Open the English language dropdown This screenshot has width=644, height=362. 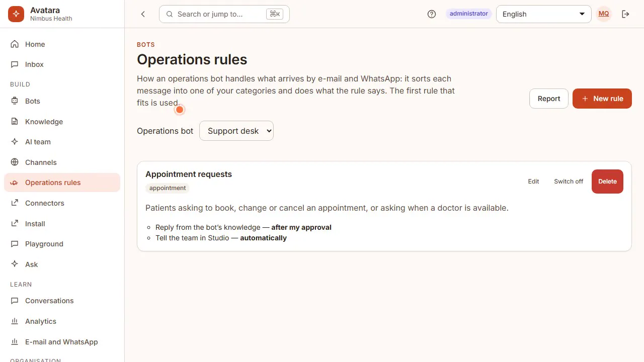coord(544,14)
